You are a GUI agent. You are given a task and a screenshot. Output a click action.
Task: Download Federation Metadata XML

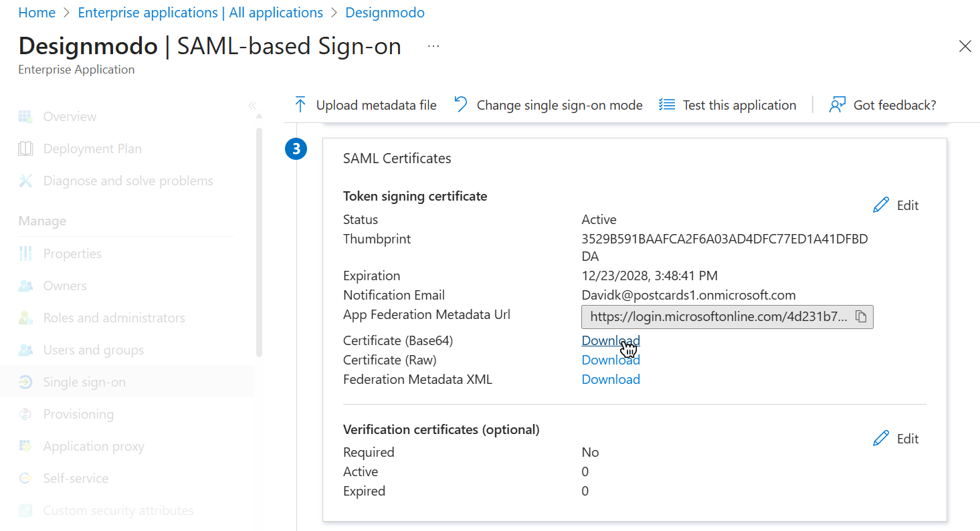[611, 379]
